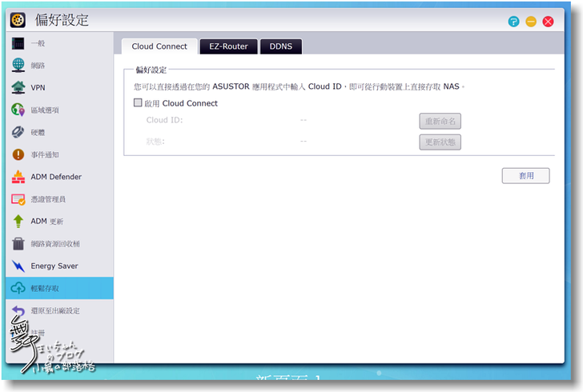Enable the 啟用 Cloud Connect checkbox
583x392 pixels.
pyautogui.click(x=138, y=102)
